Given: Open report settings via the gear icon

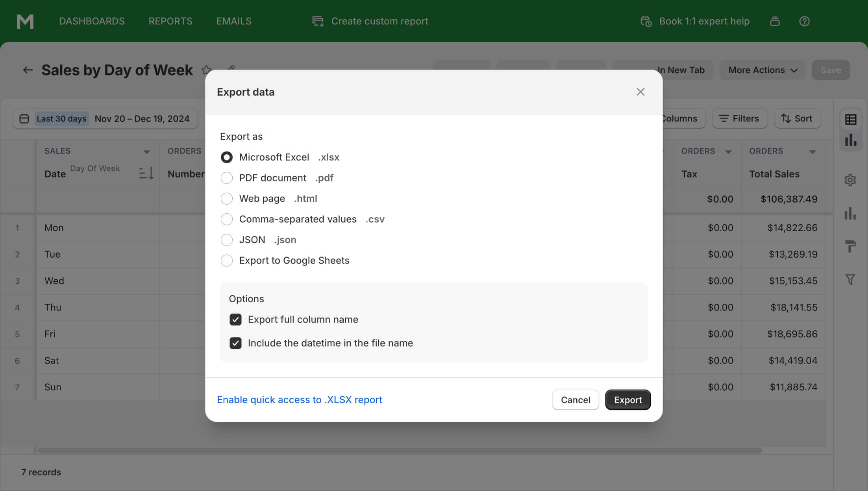Looking at the screenshot, I should coord(850,180).
